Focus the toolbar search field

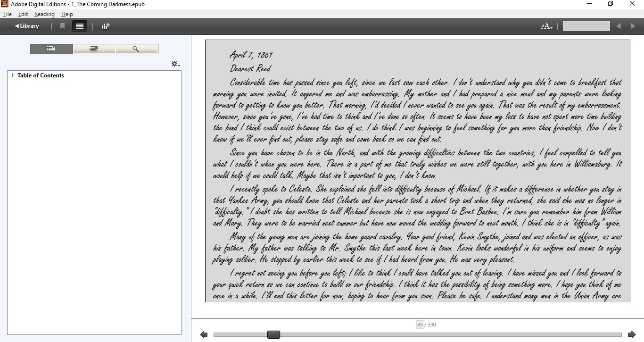point(586,26)
